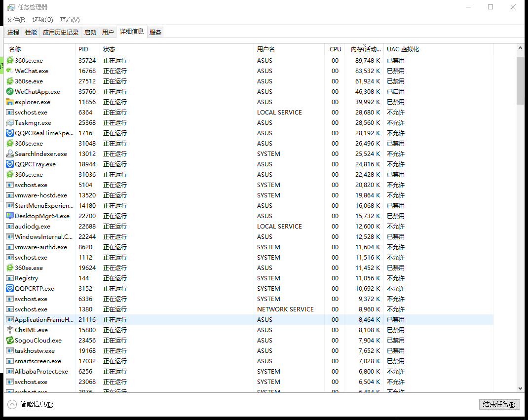The image size is (528, 420).
Task: Click the QQPCRealTimeSpe... shield icon
Action: [x=10, y=133]
